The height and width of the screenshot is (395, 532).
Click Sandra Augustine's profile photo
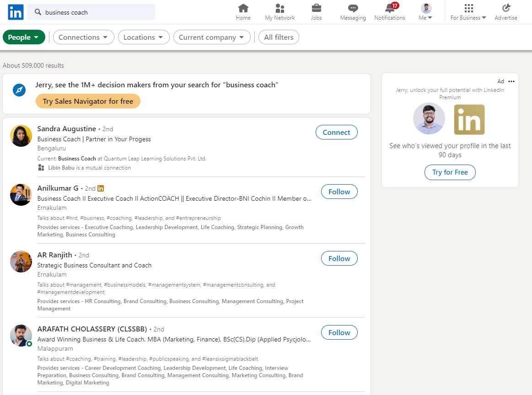pyautogui.click(x=21, y=136)
